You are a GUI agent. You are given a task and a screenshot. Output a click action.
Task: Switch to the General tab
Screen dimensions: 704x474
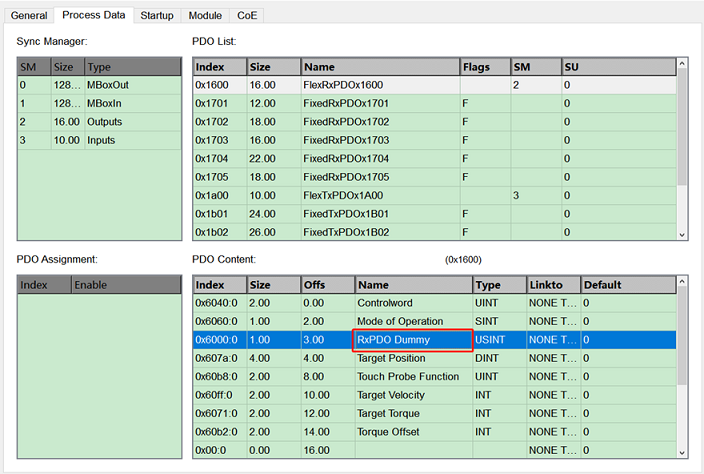[29, 15]
